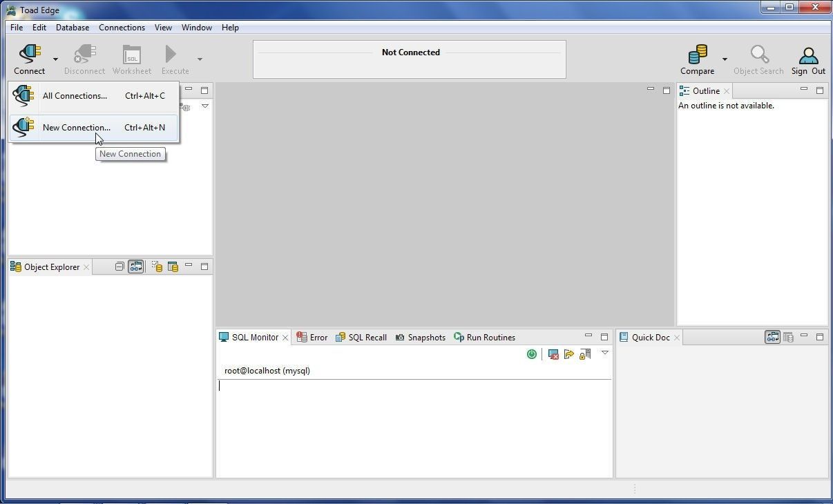Expand the Compare dropdown arrow
Image resolution: width=833 pixels, height=504 pixels.
725,59
